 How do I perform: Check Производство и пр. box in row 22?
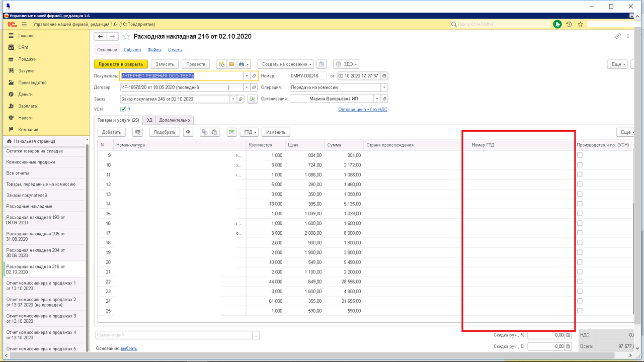click(x=580, y=281)
